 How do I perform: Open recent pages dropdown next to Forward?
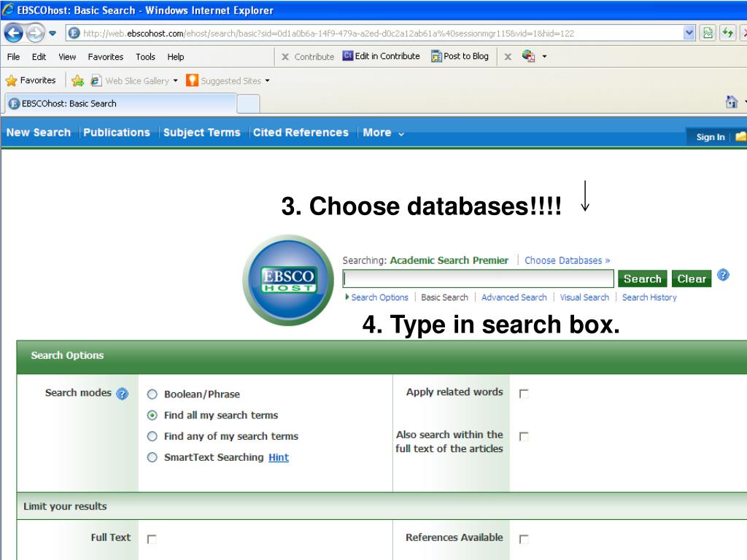53,34
